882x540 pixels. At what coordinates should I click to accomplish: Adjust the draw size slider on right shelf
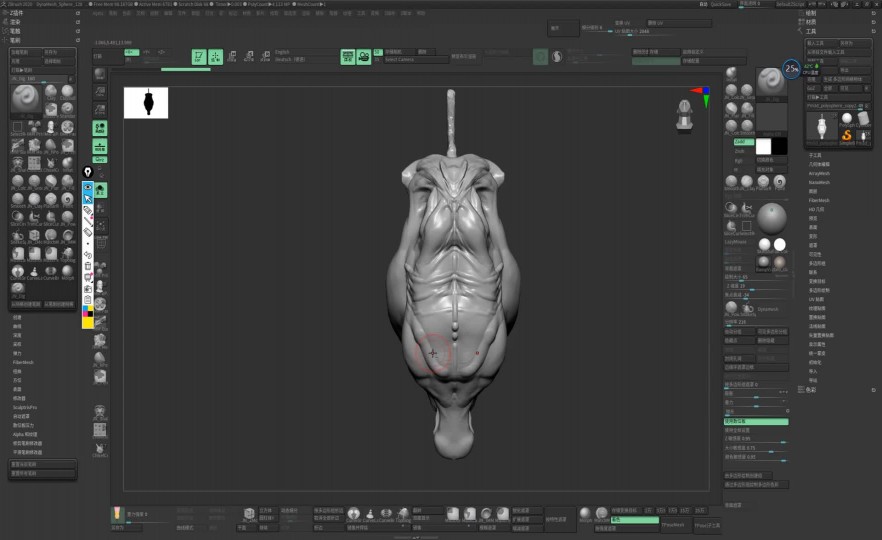tap(756, 277)
